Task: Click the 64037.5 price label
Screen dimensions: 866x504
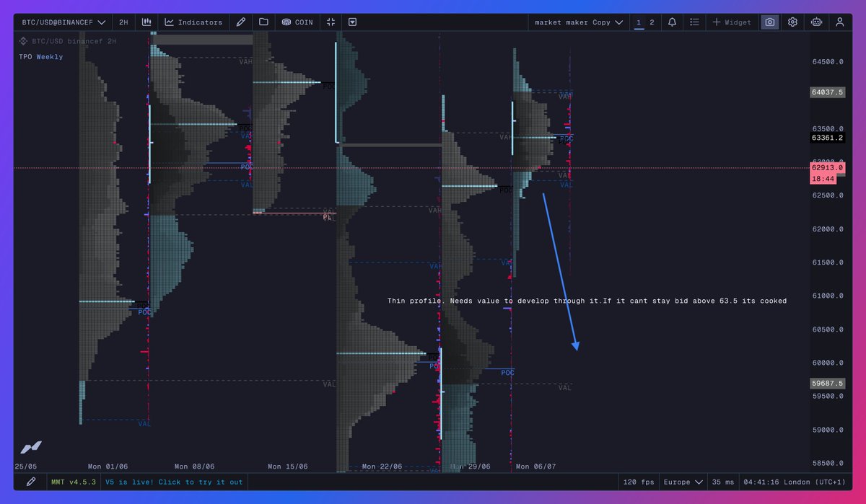Action: click(x=828, y=92)
